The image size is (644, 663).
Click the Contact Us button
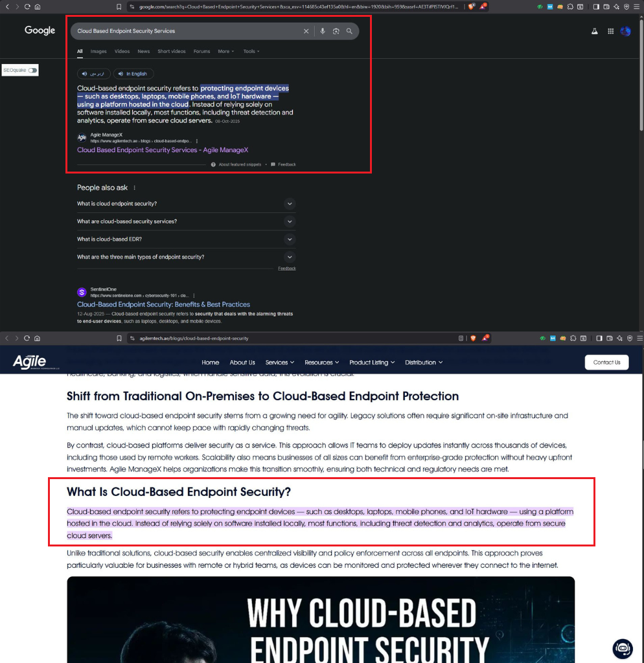606,363
